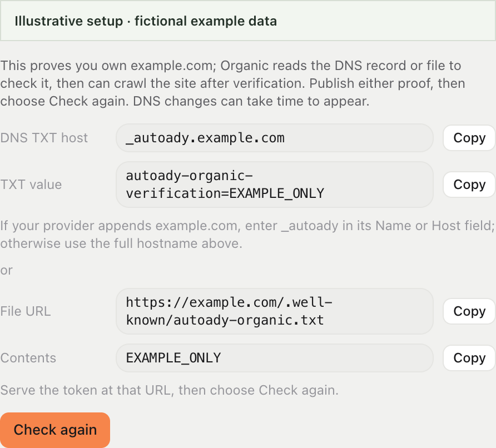496x448 pixels.
Task: Click the 'TXT value' label
Action: point(31,185)
